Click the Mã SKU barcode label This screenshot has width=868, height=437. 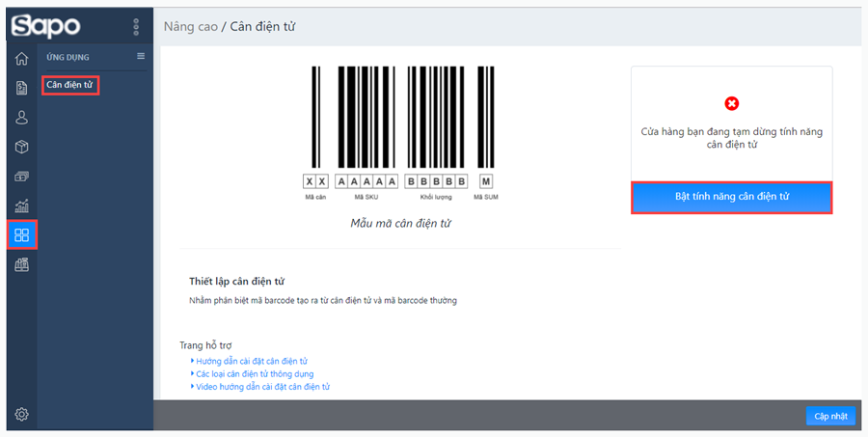pos(366,197)
